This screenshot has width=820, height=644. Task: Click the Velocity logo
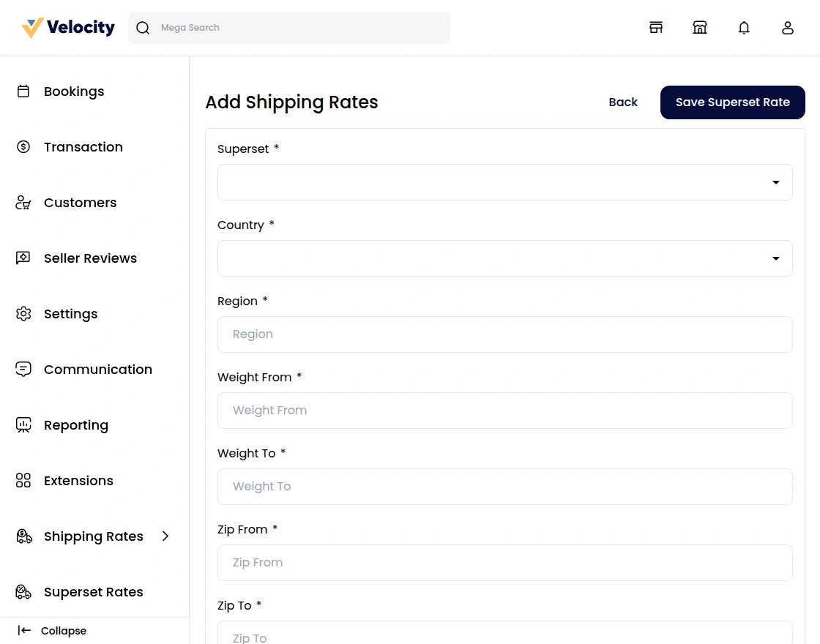pos(68,28)
